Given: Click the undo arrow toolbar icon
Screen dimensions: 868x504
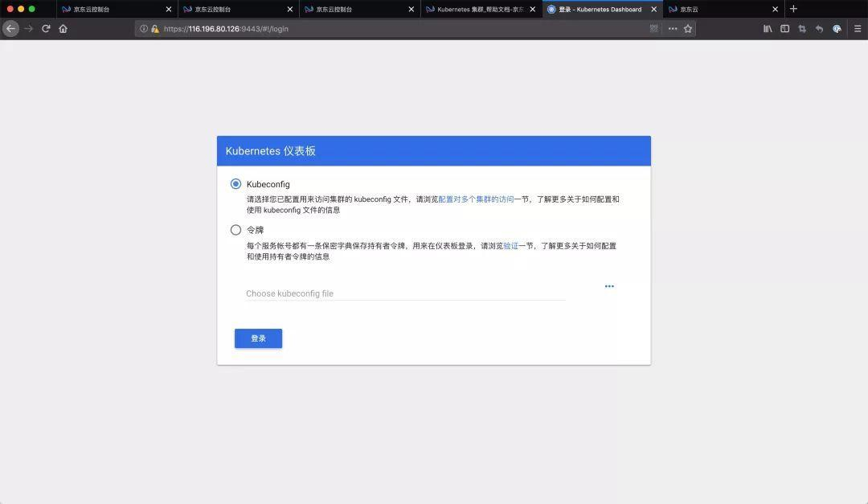Looking at the screenshot, I should pyautogui.click(x=819, y=29).
